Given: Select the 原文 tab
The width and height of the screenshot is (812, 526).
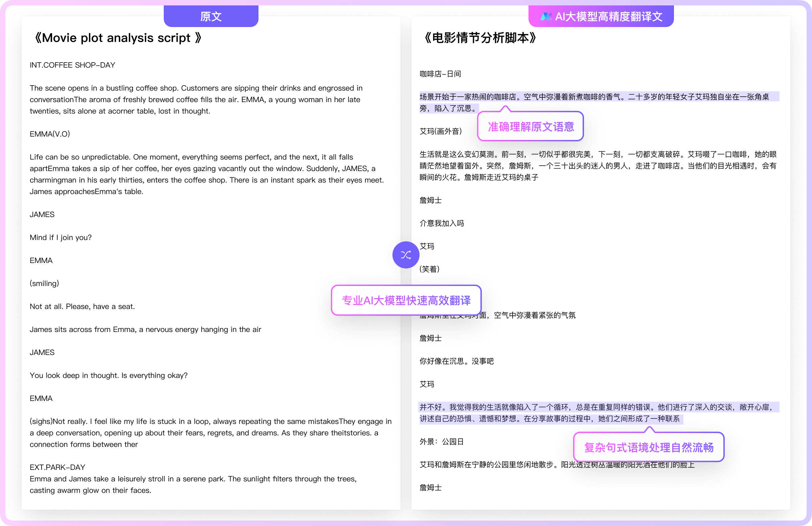Looking at the screenshot, I should coord(211,16).
